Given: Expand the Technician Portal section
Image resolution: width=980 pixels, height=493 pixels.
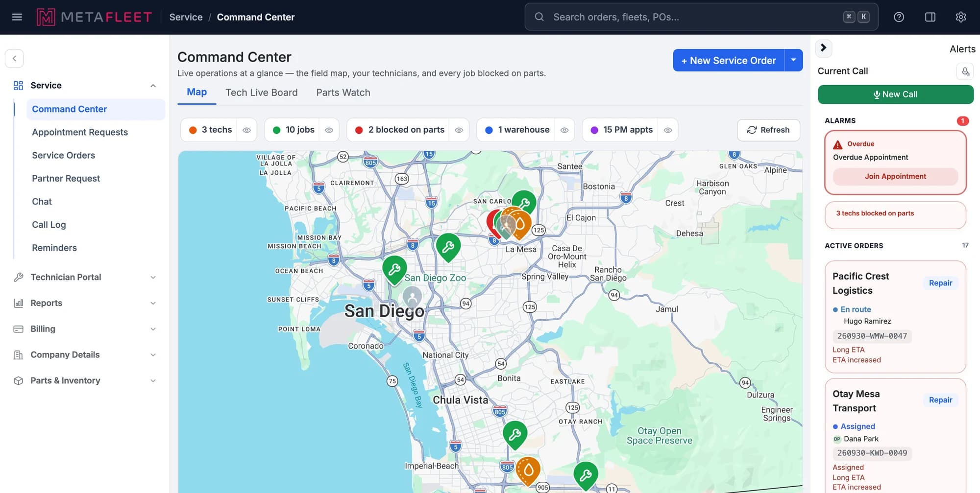Looking at the screenshot, I should pyautogui.click(x=153, y=278).
